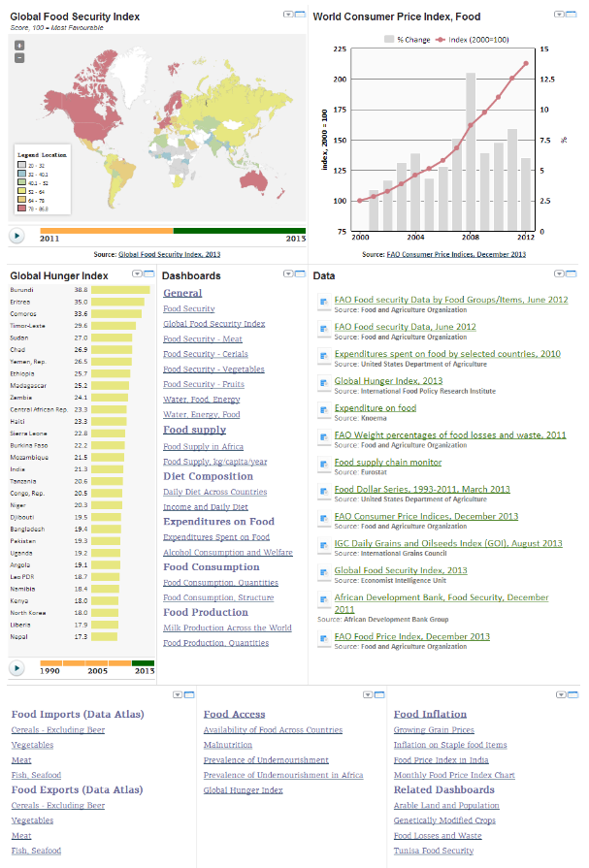Screen dimensions: 589x868
Task: Click dataset icon beside FAO Food security Data, June 2012
Action: point(325,329)
